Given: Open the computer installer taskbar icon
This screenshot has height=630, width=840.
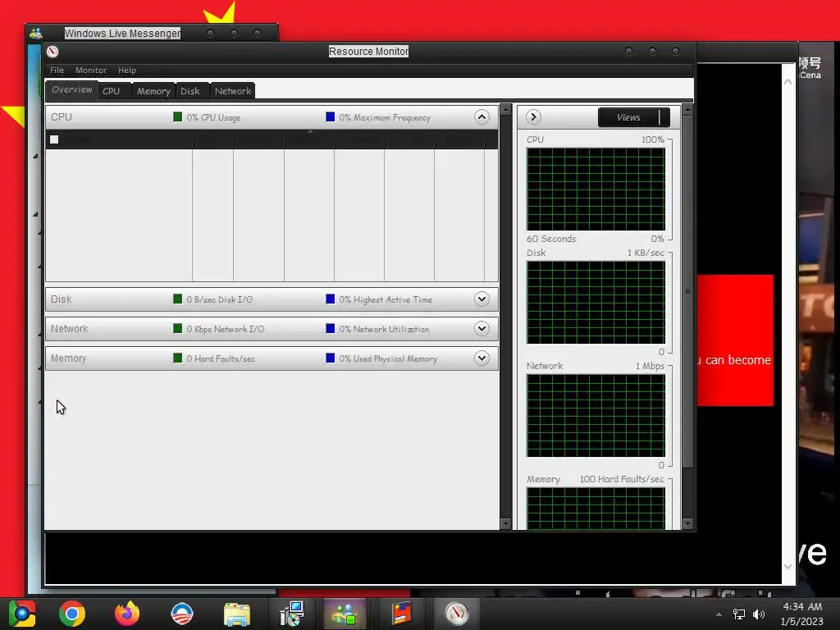Looking at the screenshot, I should [x=292, y=614].
